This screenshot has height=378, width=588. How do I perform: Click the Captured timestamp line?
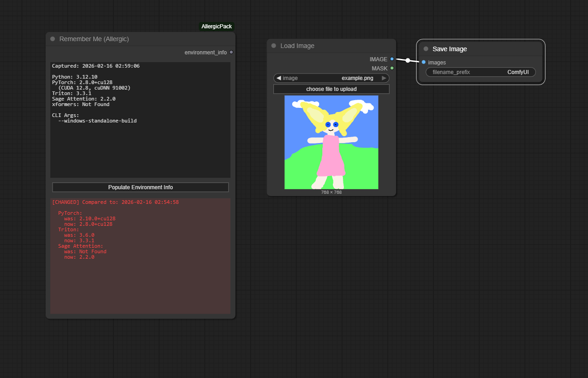click(96, 66)
